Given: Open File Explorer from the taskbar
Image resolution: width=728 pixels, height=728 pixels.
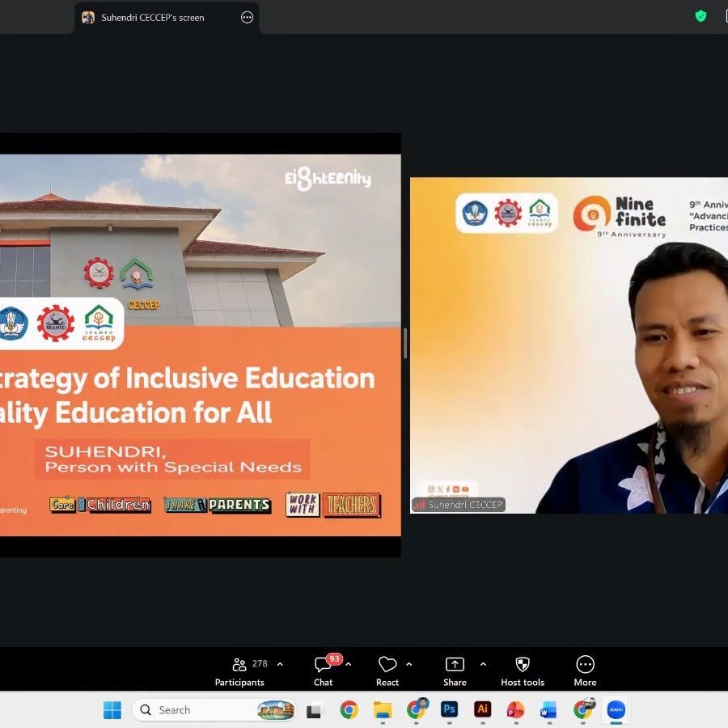Looking at the screenshot, I should point(383,710).
